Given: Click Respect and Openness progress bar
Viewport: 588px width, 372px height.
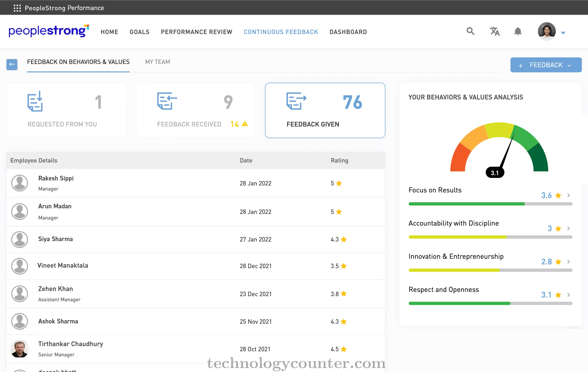Looking at the screenshot, I should (x=490, y=303).
